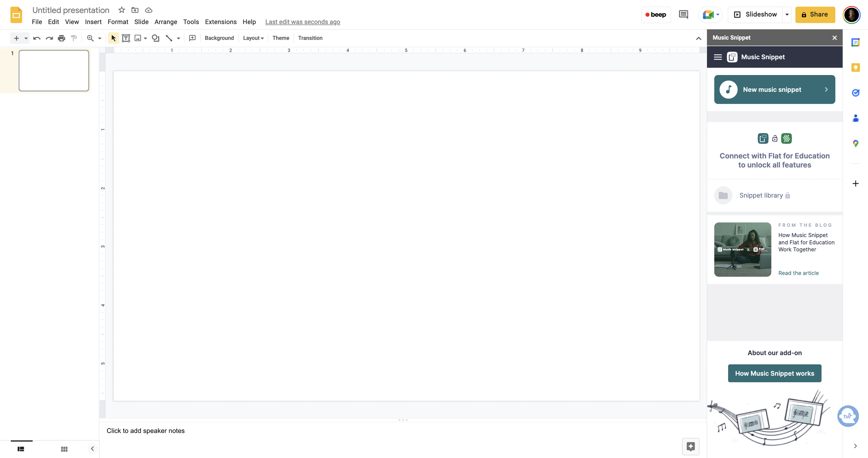
Task: Open Contacts side panel
Action: 856,118
